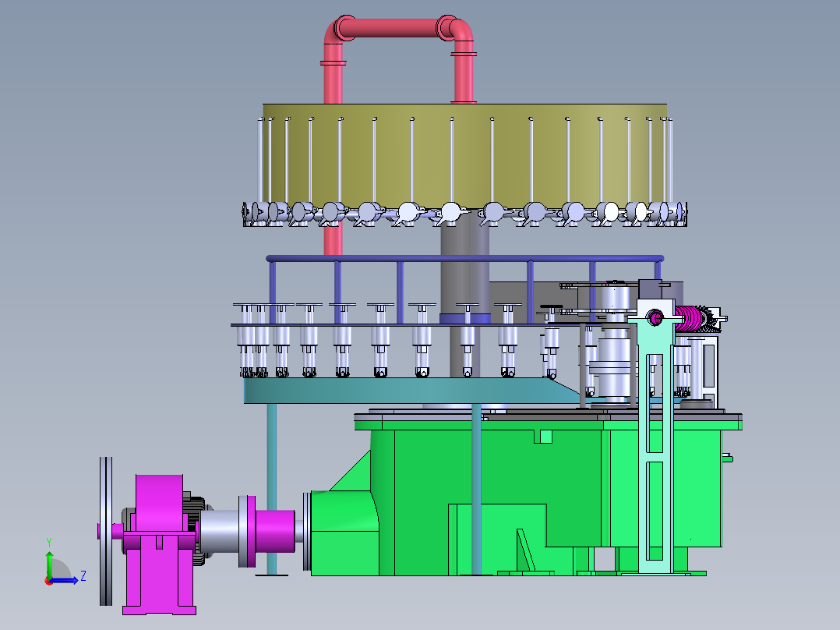Viewport: 840px width, 630px height.
Task: Select the light-green upright bracket frame
Action: (x=656, y=437)
